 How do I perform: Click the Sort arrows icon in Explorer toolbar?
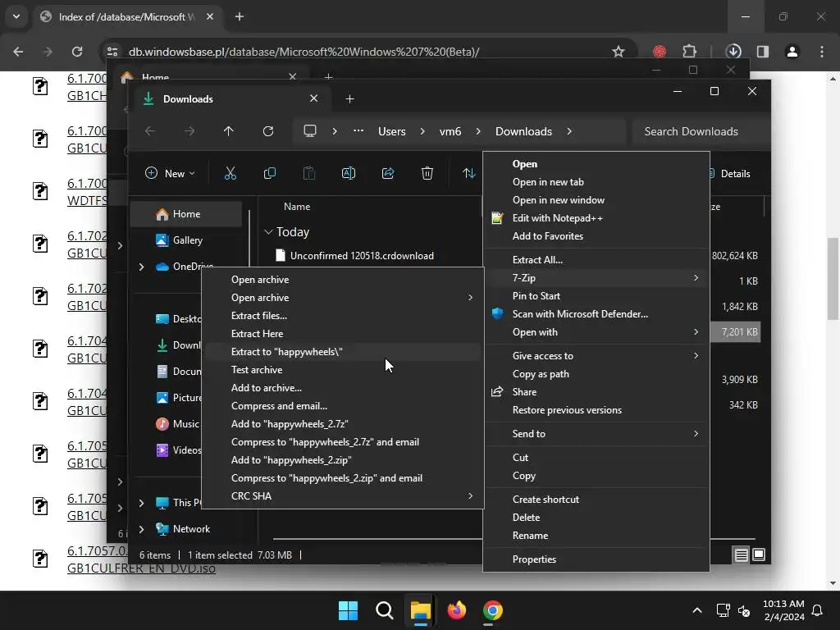pos(468,173)
